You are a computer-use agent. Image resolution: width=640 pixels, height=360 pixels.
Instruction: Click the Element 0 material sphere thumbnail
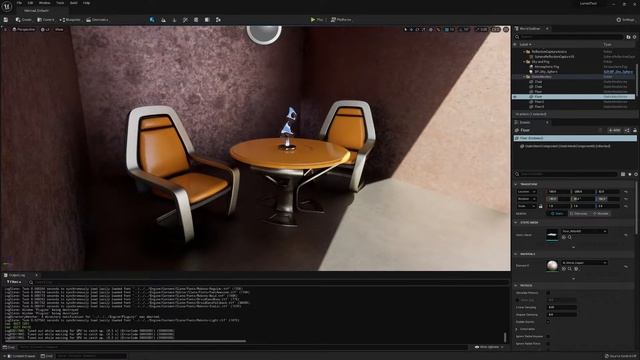[x=552, y=266]
